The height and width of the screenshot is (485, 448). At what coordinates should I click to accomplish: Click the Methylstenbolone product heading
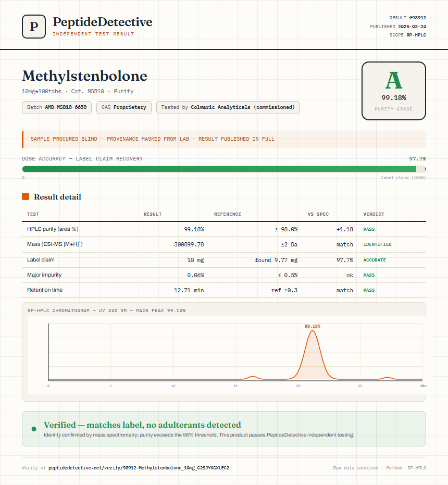click(x=84, y=76)
